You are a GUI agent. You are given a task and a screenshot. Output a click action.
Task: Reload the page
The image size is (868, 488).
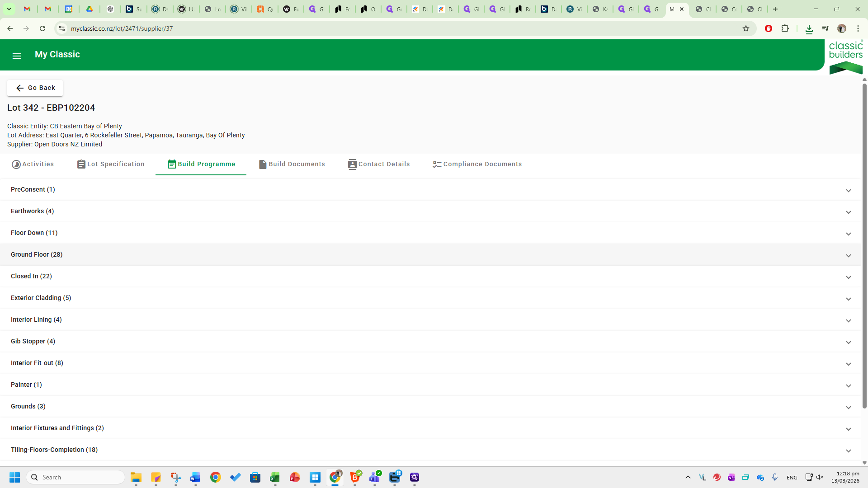click(x=42, y=28)
